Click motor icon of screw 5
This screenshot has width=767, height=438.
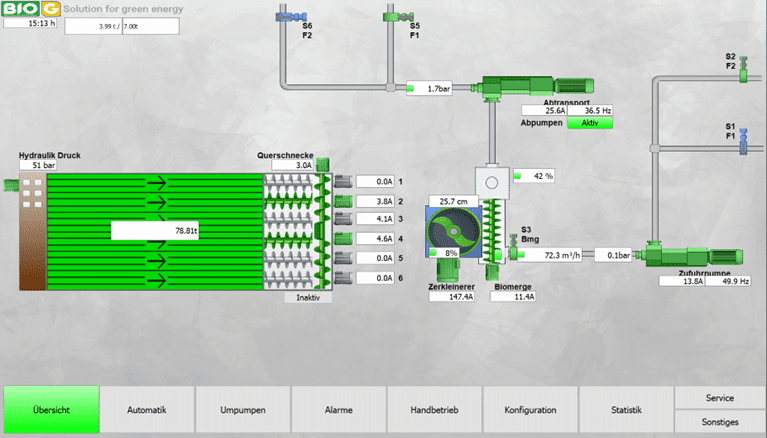point(343,258)
